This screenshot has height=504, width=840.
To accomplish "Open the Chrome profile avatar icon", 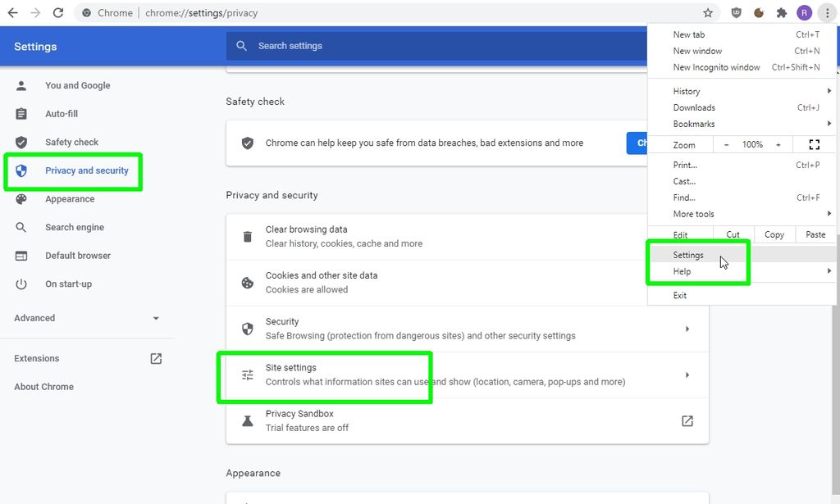I will tap(803, 12).
